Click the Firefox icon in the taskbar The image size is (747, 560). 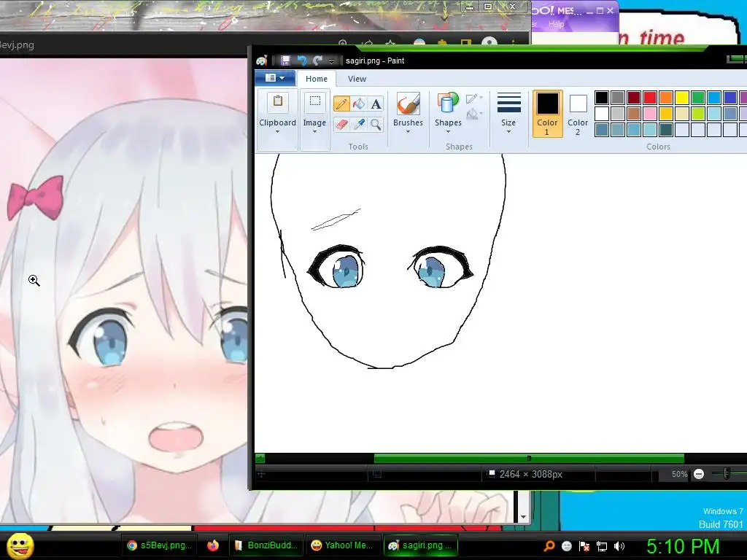point(212,545)
